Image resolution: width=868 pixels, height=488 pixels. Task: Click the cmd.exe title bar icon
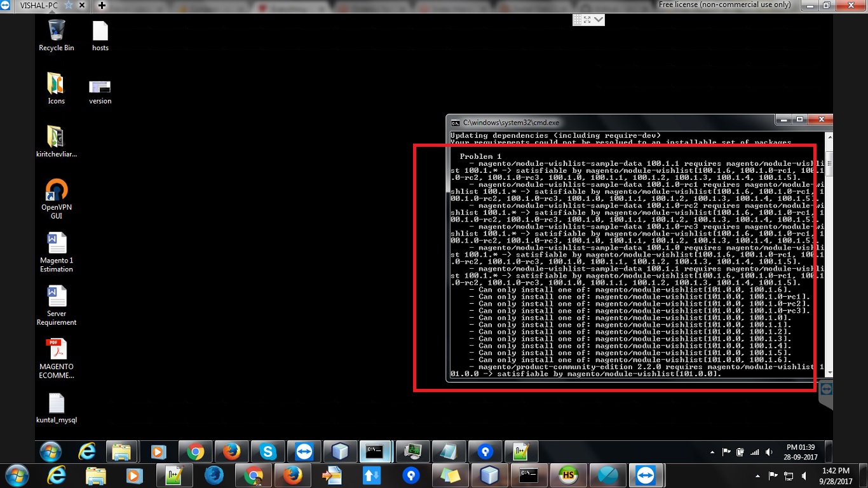point(455,122)
